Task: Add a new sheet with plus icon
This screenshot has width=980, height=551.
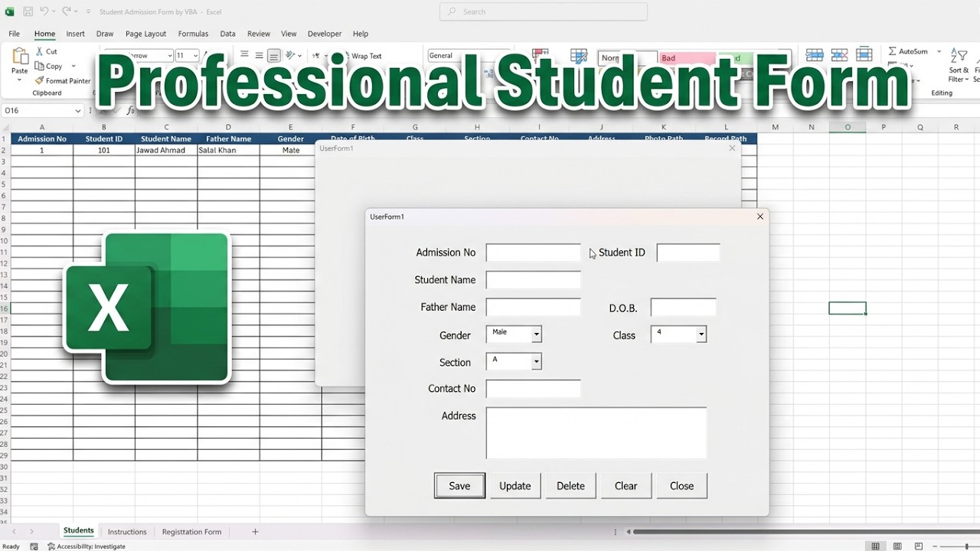Action: click(255, 531)
